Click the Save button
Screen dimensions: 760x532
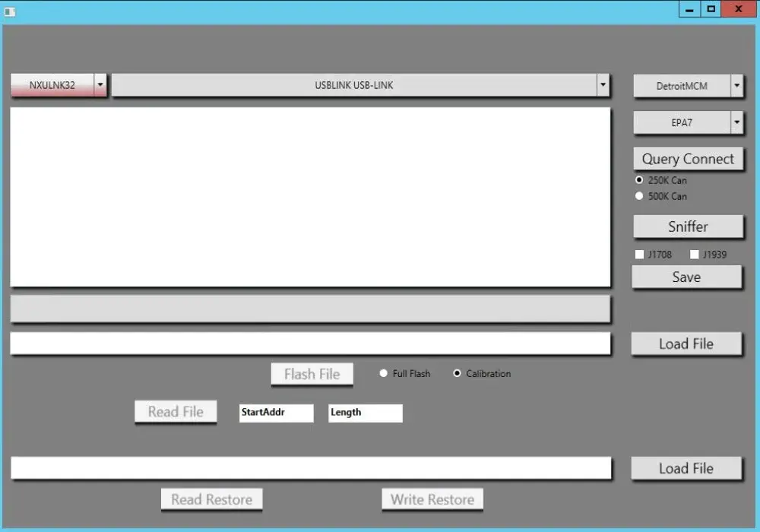click(x=687, y=277)
